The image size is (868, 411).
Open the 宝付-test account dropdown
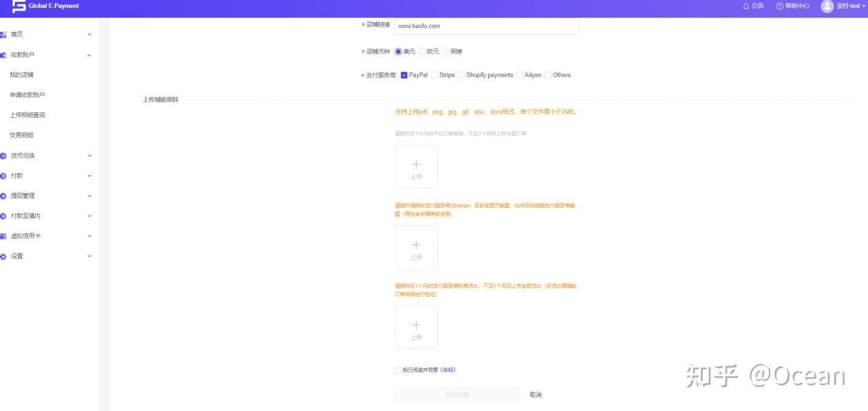pyautogui.click(x=847, y=6)
